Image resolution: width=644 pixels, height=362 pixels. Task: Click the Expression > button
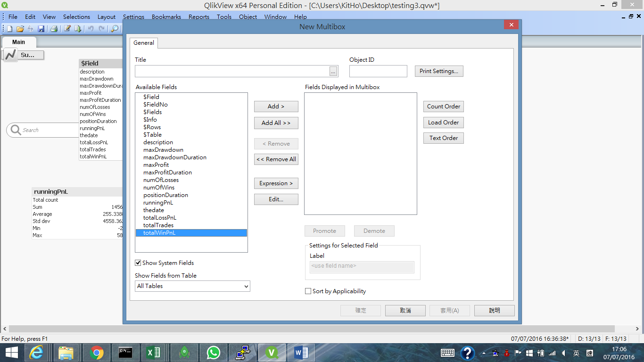(x=276, y=183)
